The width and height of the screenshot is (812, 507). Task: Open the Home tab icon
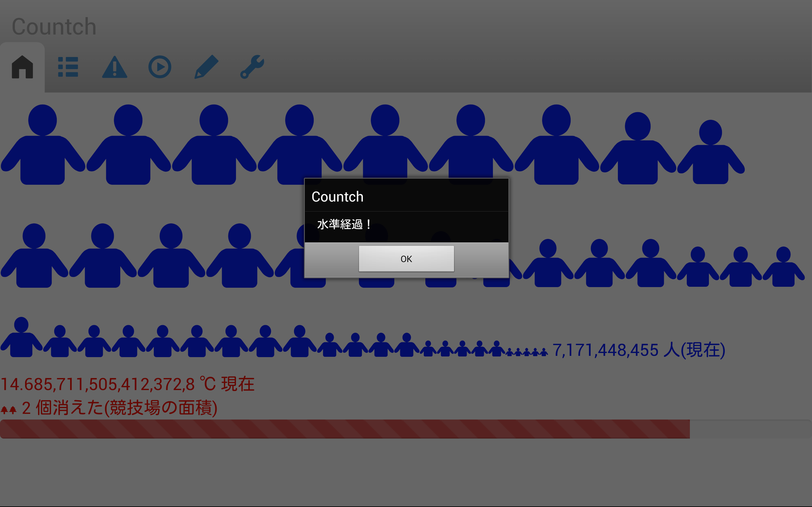coord(22,67)
